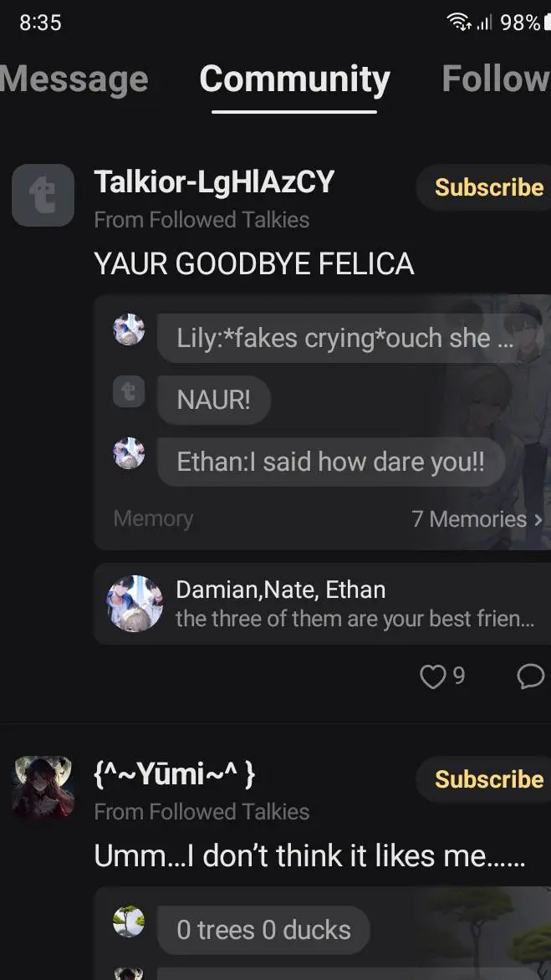551x980 pixels.
Task: Tap small avatar beside the NAUR! message
Action: click(x=129, y=392)
